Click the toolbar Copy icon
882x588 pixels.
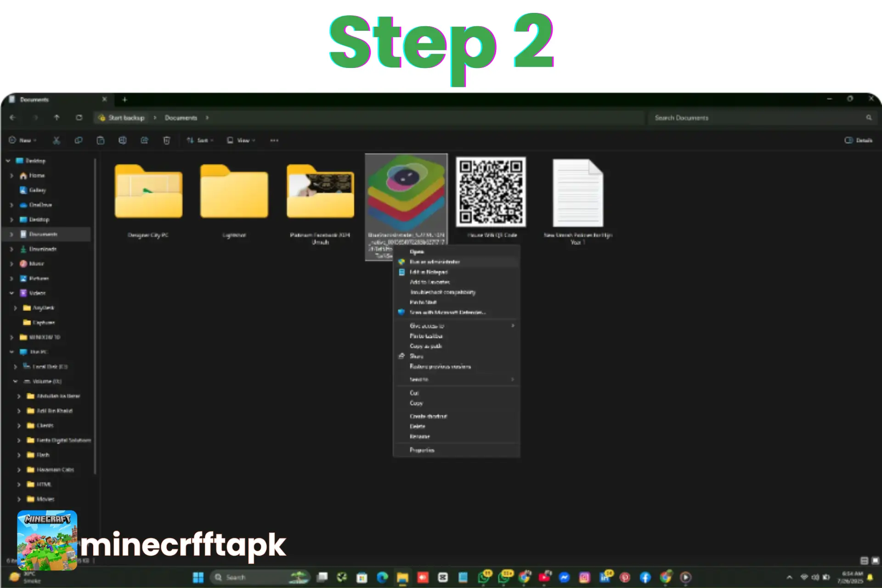pyautogui.click(x=79, y=140)
